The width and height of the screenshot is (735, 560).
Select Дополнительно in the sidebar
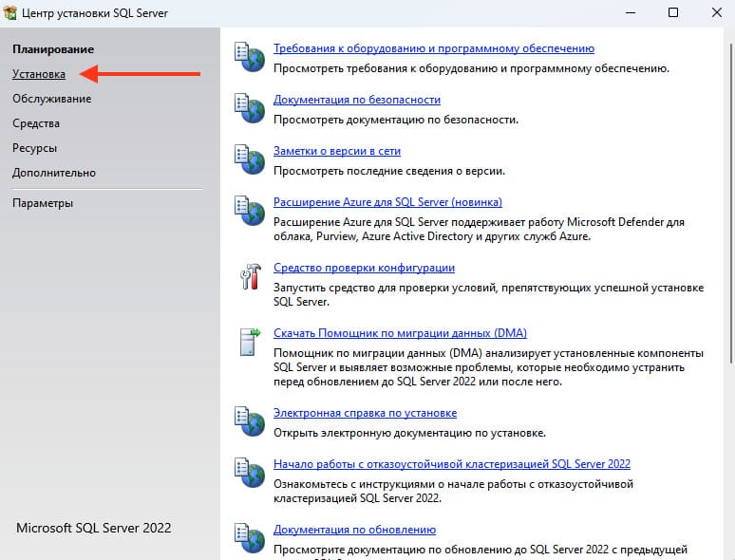click(54, 173)
